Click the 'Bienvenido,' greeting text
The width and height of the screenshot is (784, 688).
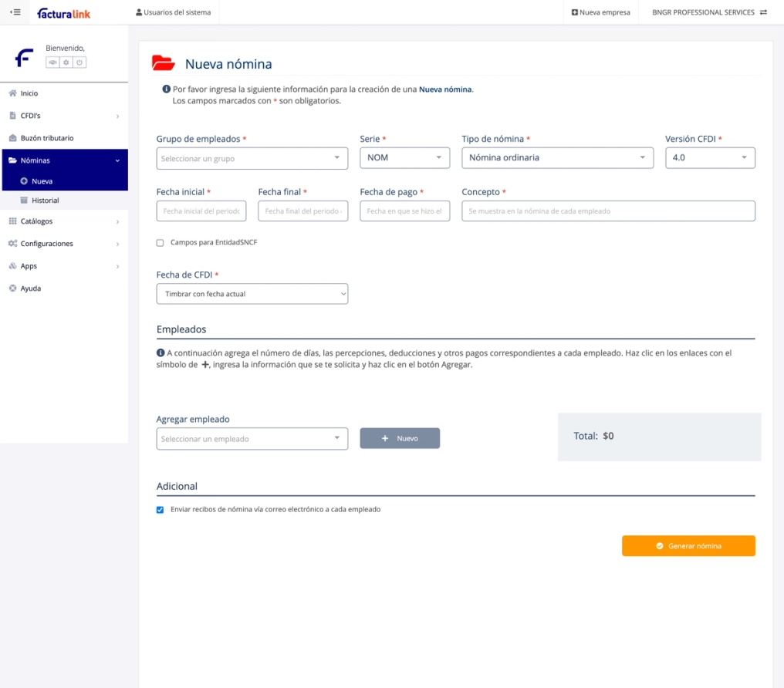[65, 48]
